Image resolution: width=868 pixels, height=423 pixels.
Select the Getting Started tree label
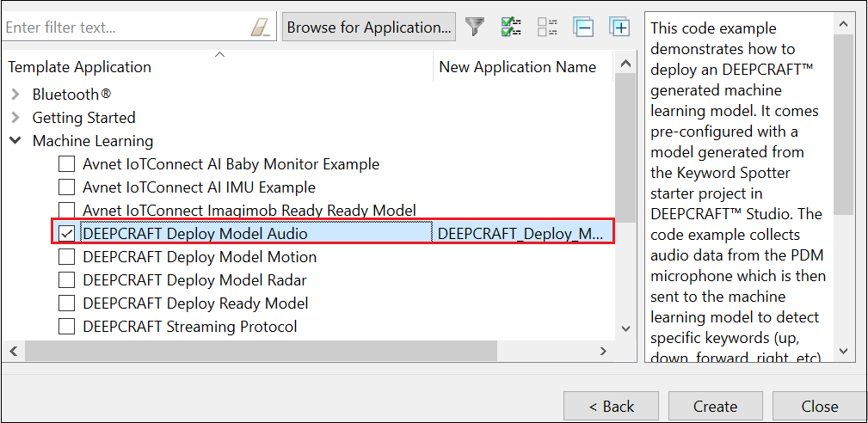[x=84, y=118]
